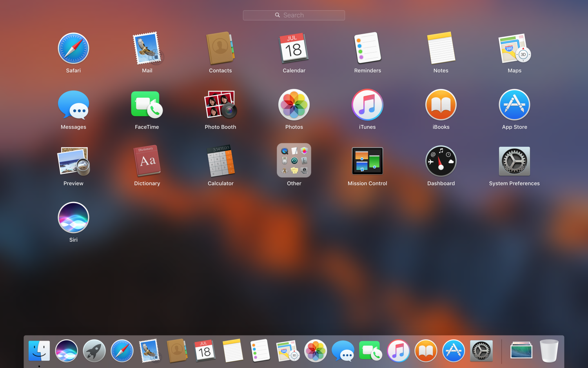Open Messages in the Launchpad grid
Image resolution: width=588 pixels, height=368 pixels.
pos(73,105)
